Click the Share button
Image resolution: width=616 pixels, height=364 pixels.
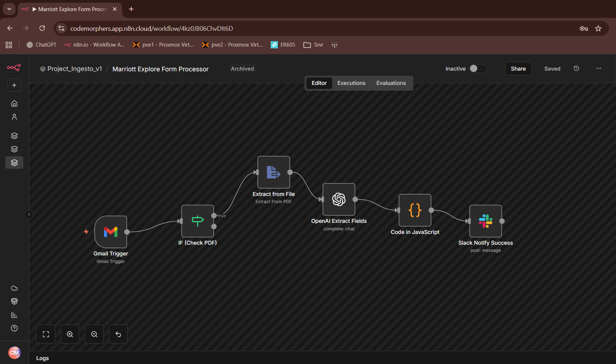[x=518, y=69]
